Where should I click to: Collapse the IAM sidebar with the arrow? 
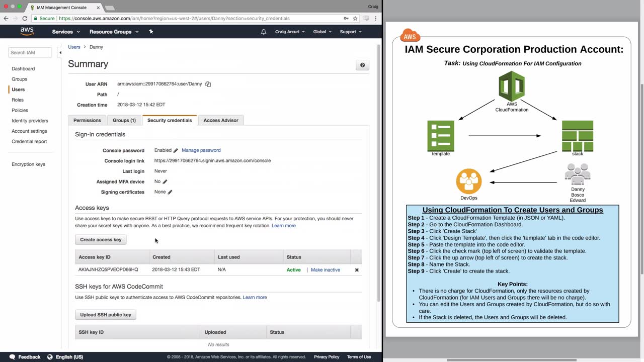pos(60,52)
